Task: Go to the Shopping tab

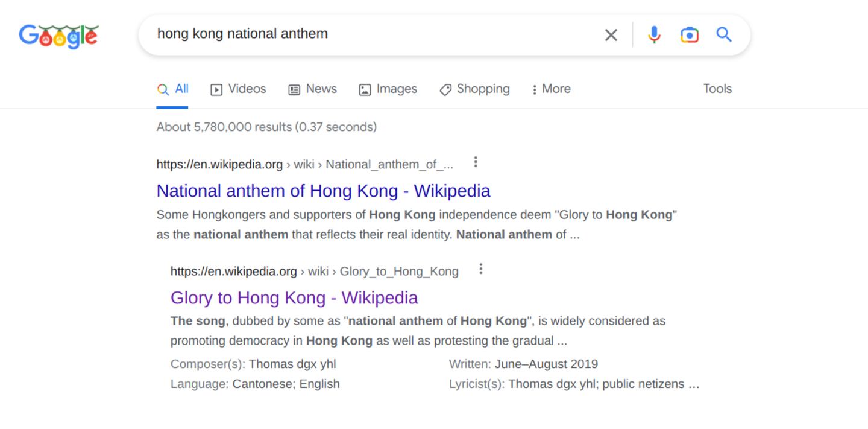Action: point(474,89)
